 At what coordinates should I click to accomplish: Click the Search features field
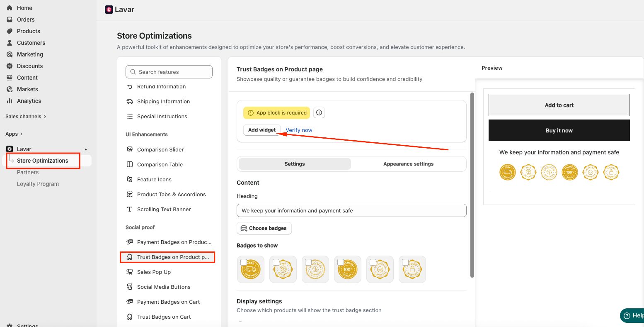(169, 72)
